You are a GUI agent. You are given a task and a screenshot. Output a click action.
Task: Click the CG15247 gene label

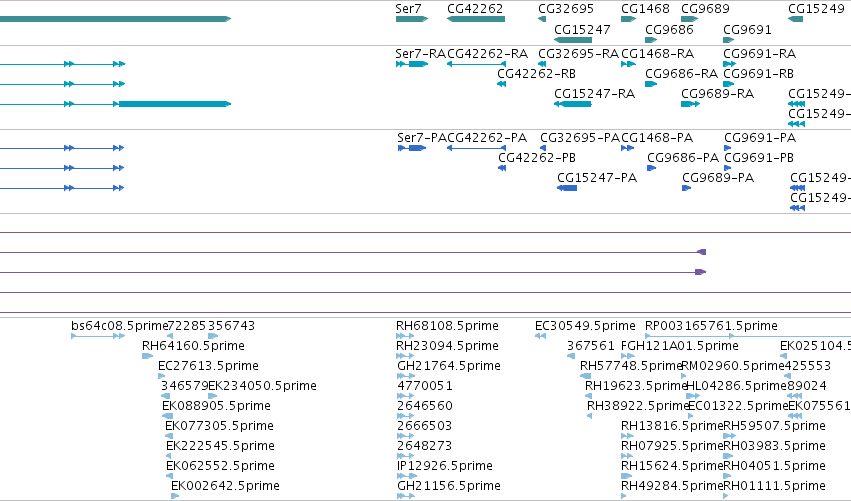(582, 29)
